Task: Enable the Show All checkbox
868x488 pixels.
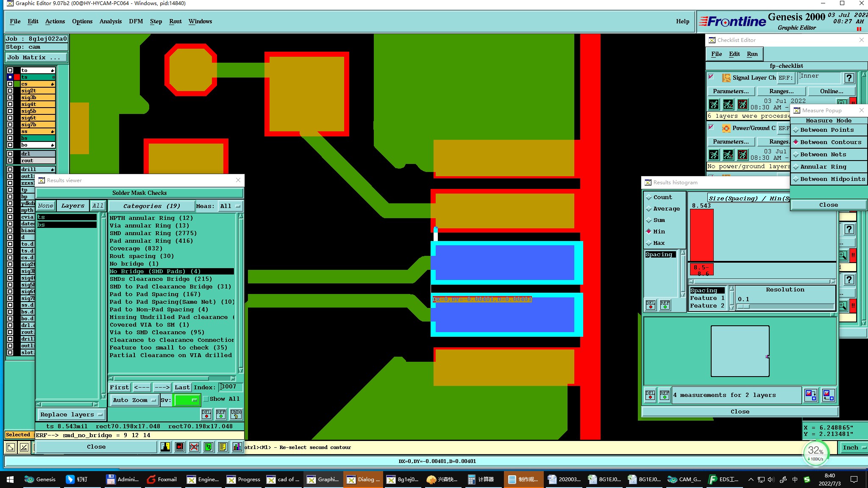Action: pos(206,399)
